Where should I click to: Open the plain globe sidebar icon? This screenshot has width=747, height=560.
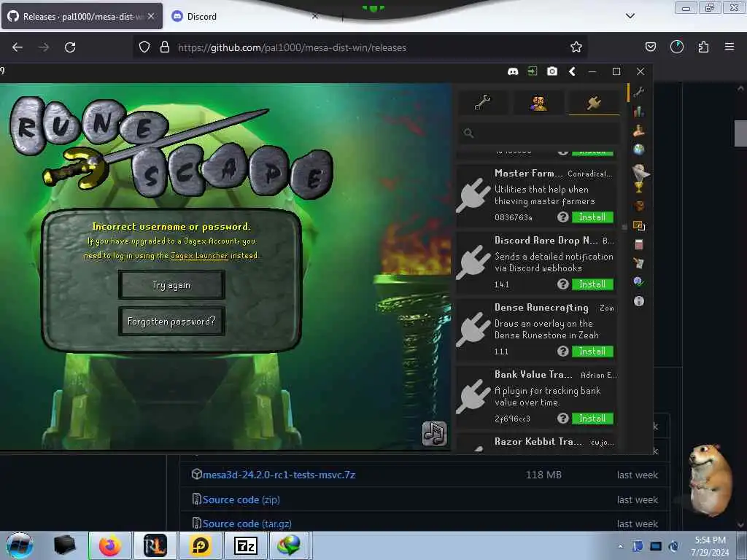click(x=639, y=149)
